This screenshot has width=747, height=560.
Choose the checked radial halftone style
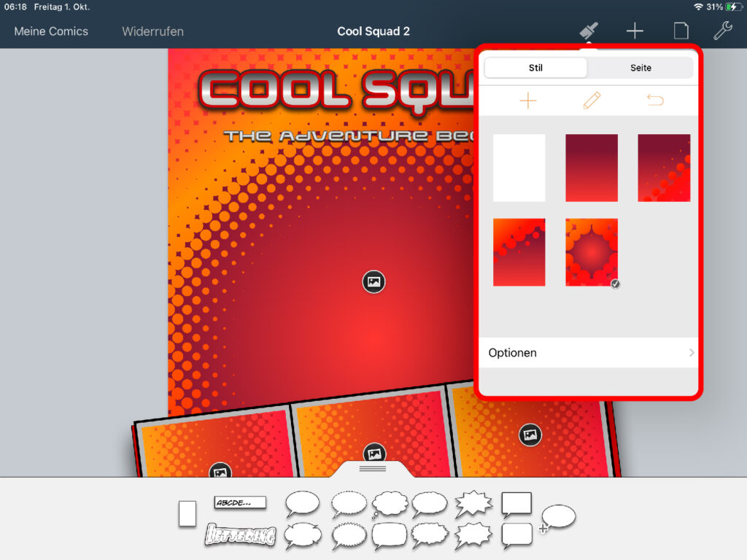pyautogui.click(x=591, y=252)
